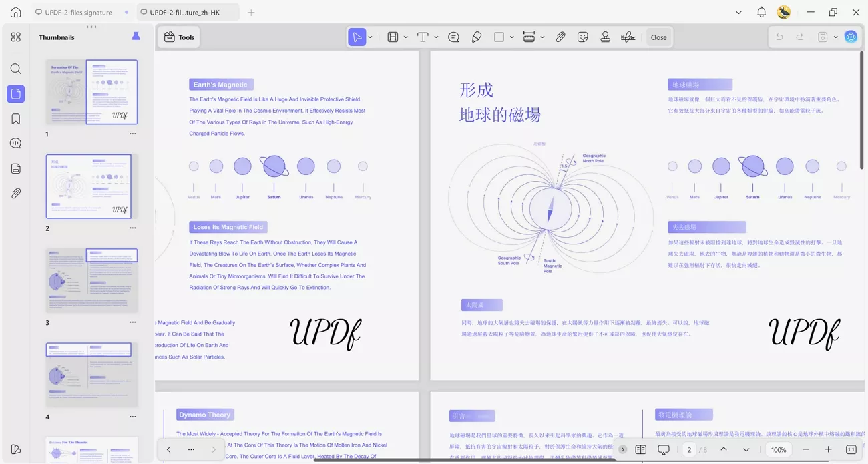Open the ruler tool dropdown arrow
This screenshot has height=464, width=868.
pyautogui.click(x=542, y=37)
